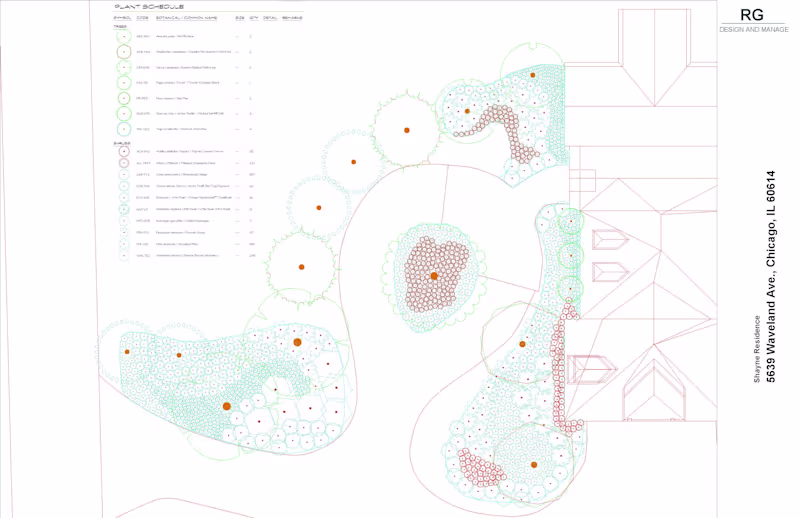Select the SYMBOL column header
Image resolution: width=800 pixels, height=518 pixels.
tap(122, 18)
